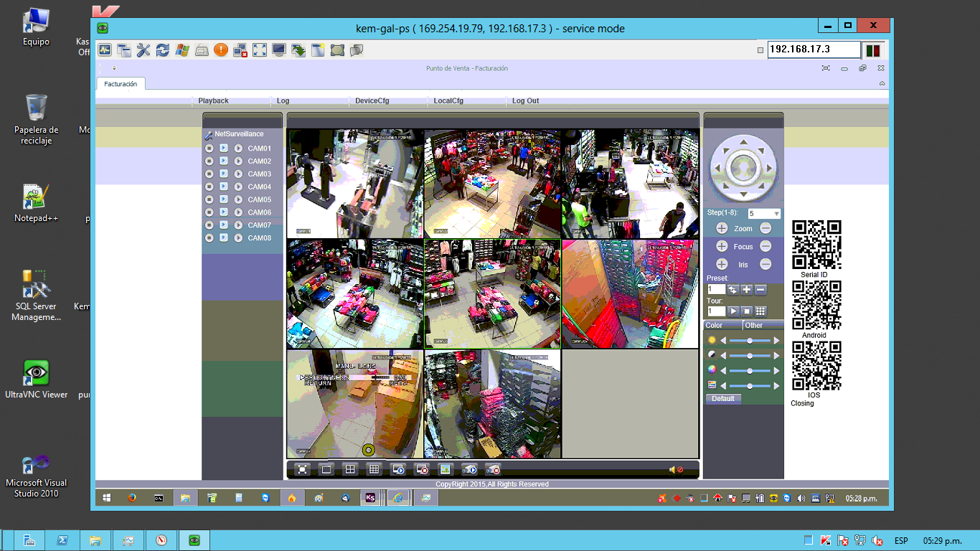Click the VNC full-screen mode toolbar icon
The width and height of the screenshot is (980, 551).
click(260, 50)
